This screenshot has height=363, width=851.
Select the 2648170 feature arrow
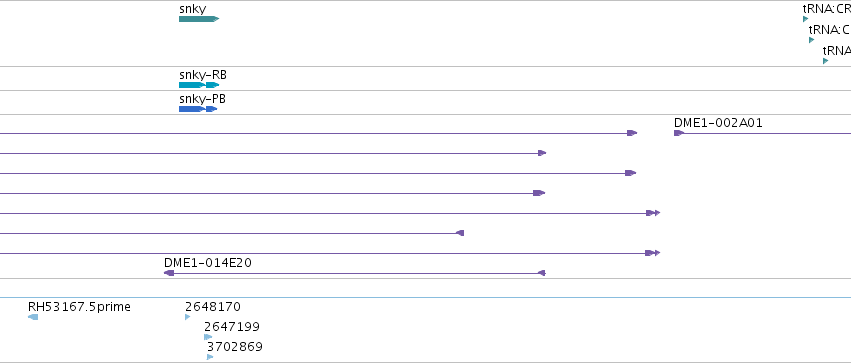tap(188, 317)
